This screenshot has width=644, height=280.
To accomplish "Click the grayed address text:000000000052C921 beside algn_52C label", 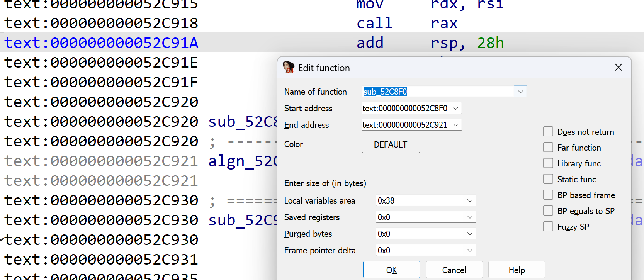I will [x=101, y=161].
